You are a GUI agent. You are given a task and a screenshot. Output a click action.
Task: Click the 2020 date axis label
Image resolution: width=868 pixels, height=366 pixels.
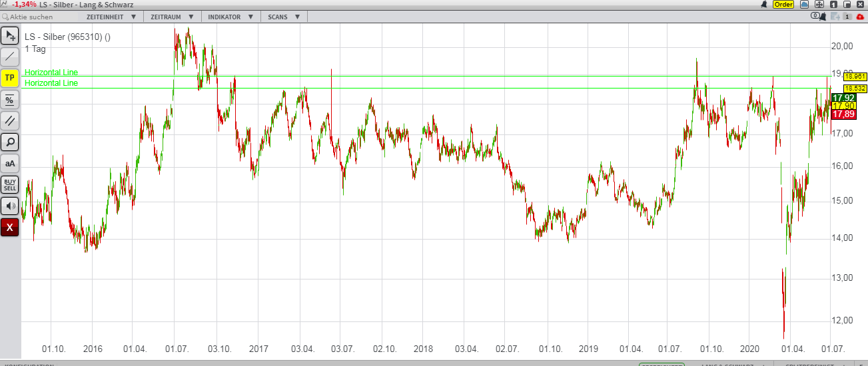[749, 349]
